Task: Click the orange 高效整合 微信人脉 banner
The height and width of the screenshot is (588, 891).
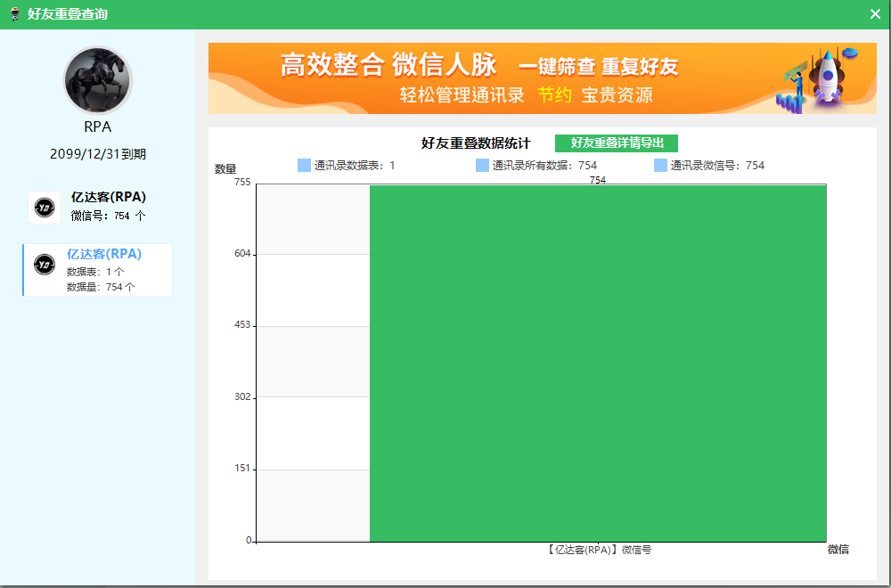Action: [x=542, y=78]
